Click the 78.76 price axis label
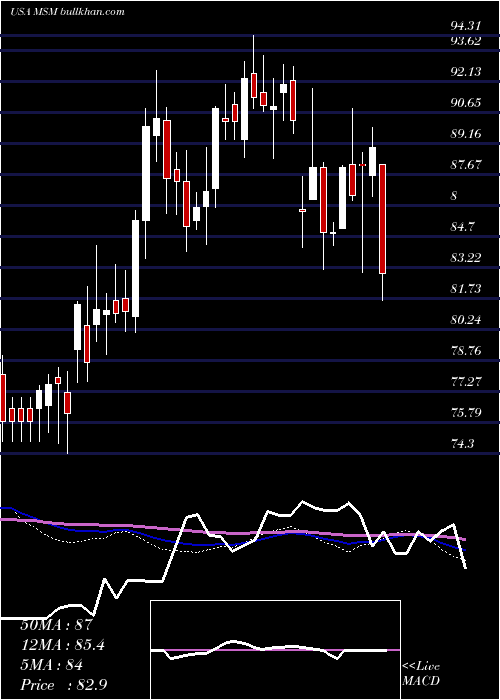 [x=466, y=350]
